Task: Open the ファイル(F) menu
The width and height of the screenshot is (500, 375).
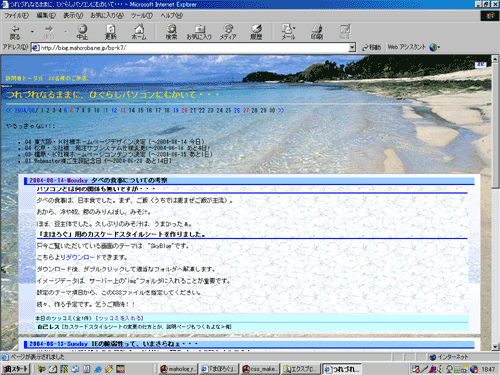Action: tap(17, 15)
